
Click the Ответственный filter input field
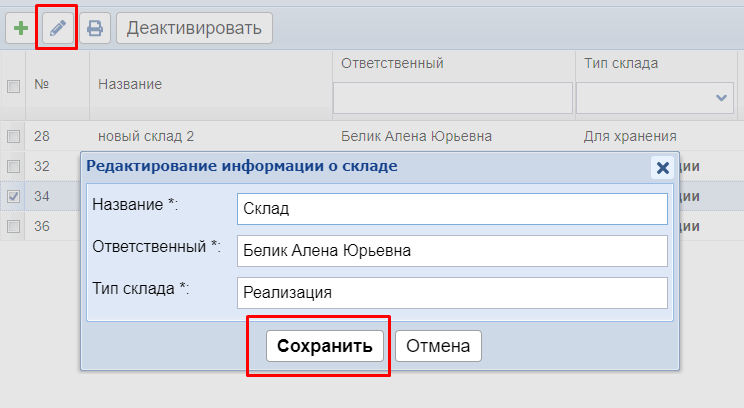pos(453,98)
